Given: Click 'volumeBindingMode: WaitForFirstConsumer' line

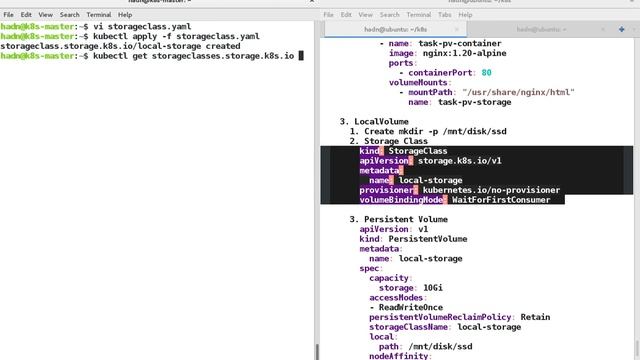Looking at the screenshot, I should pos(455,200).
